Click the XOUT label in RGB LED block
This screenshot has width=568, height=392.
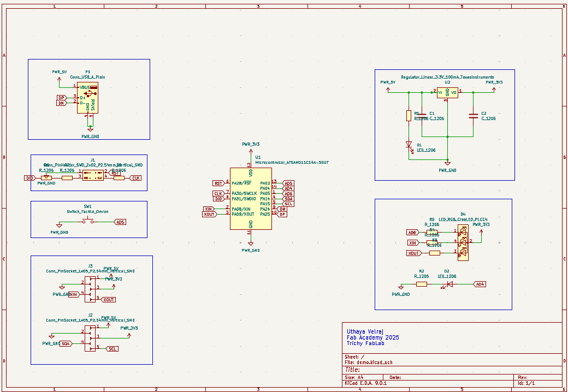click(x=415, y=253)
